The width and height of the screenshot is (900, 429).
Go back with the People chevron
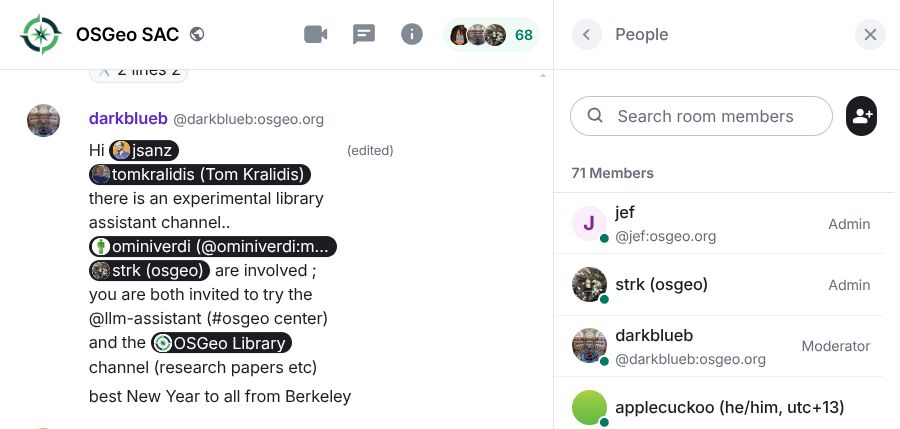[x=587, y=35]
